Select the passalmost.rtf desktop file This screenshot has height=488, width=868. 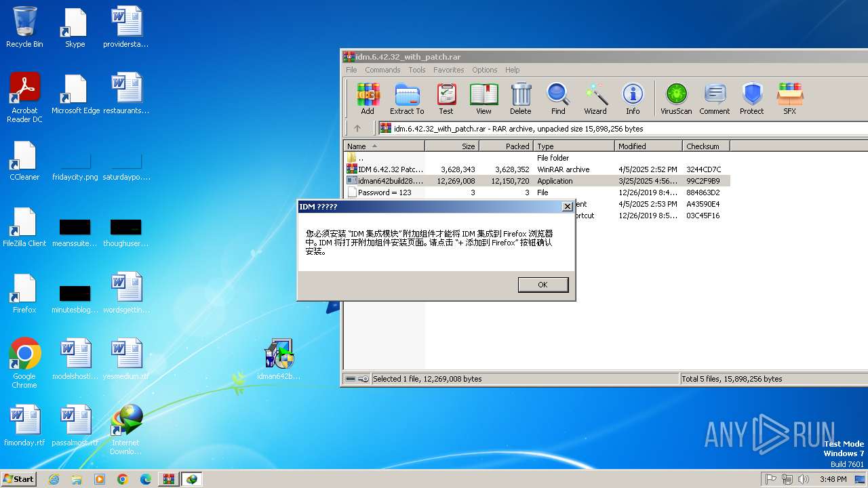75,426
